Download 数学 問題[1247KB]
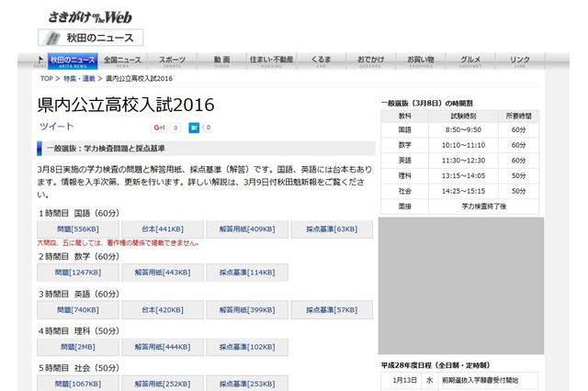This screenshot has width=588, height=391. click(x=78, y=273)
